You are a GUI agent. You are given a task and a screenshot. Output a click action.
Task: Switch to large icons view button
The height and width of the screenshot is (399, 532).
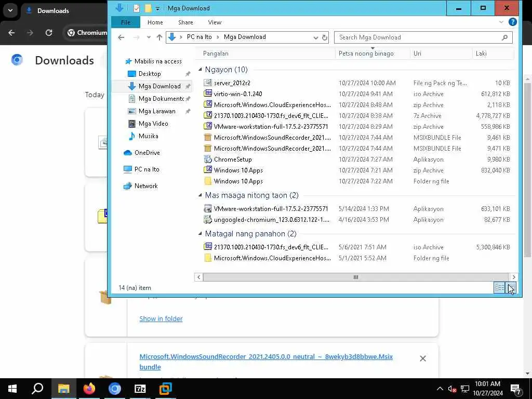[x=511, y=288]
